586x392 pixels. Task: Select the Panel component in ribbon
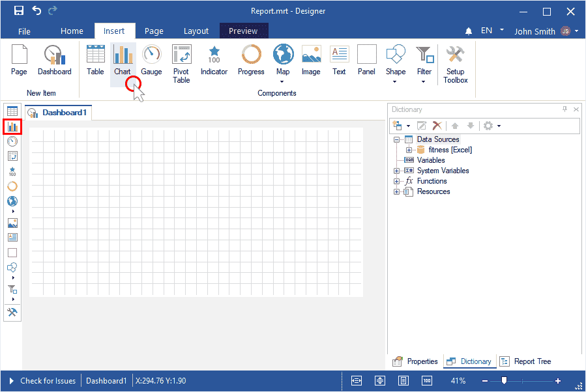point(366,60)
